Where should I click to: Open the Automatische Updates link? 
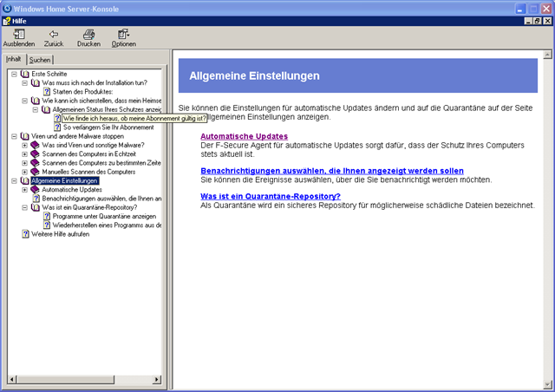coord(244,136)
